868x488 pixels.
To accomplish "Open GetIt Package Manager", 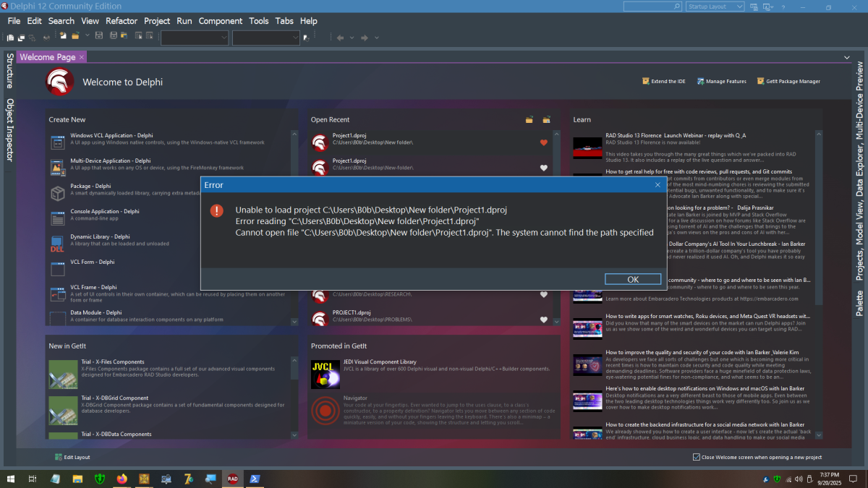I will pos(789,81).
